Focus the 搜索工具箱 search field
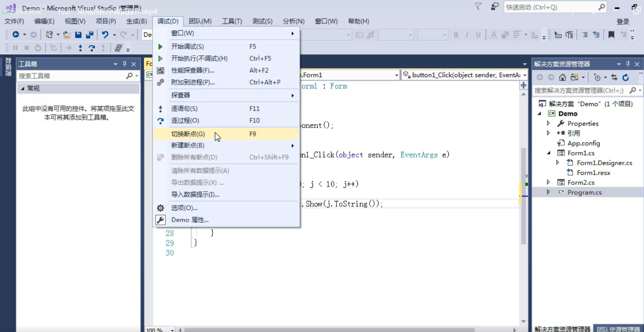The width and height of the screenshot is (644, 332). point(78,76)
